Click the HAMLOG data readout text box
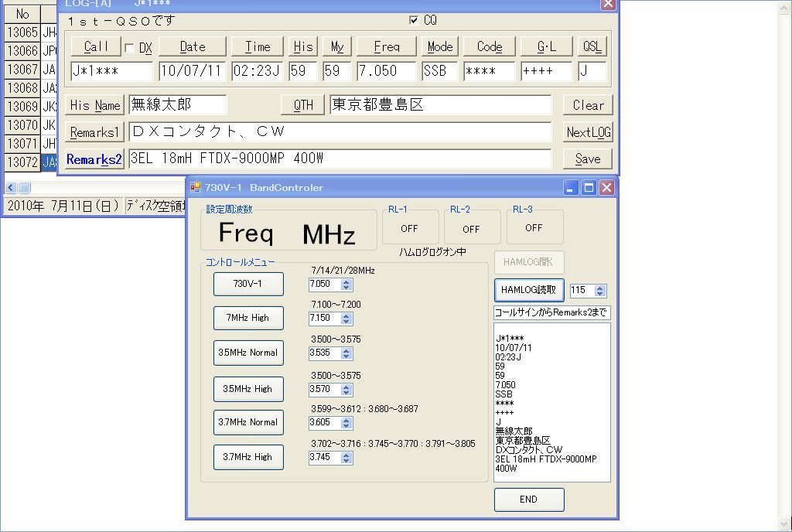The height and width of the screenshot is (532, 792). pos(552,402)
